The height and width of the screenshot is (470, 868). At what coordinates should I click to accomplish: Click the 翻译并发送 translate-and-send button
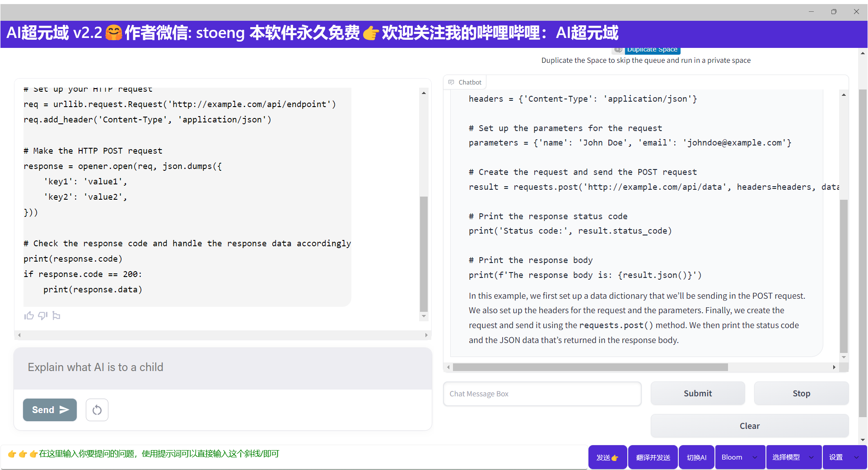(653, 457)
